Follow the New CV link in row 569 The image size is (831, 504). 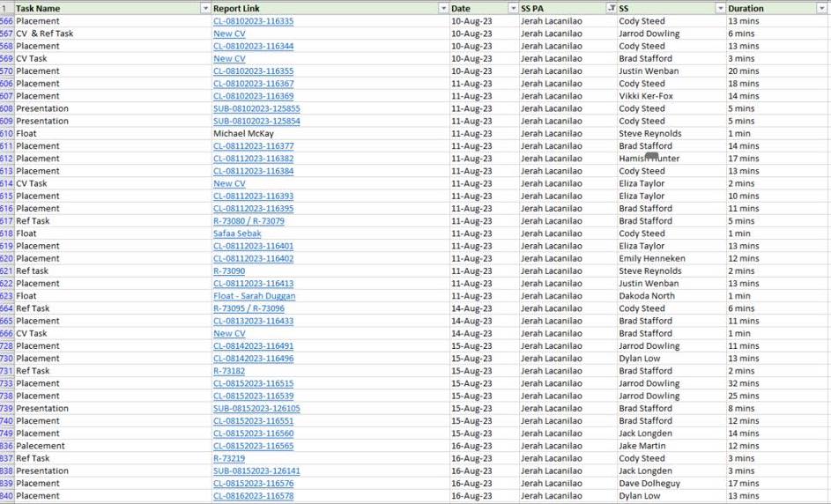coord(229,58)
